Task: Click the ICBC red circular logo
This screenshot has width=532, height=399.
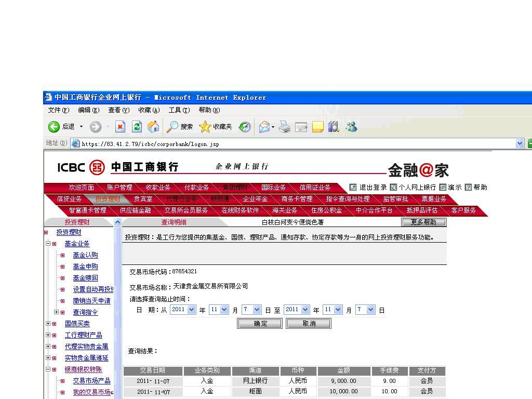Action: click(97, 167)
